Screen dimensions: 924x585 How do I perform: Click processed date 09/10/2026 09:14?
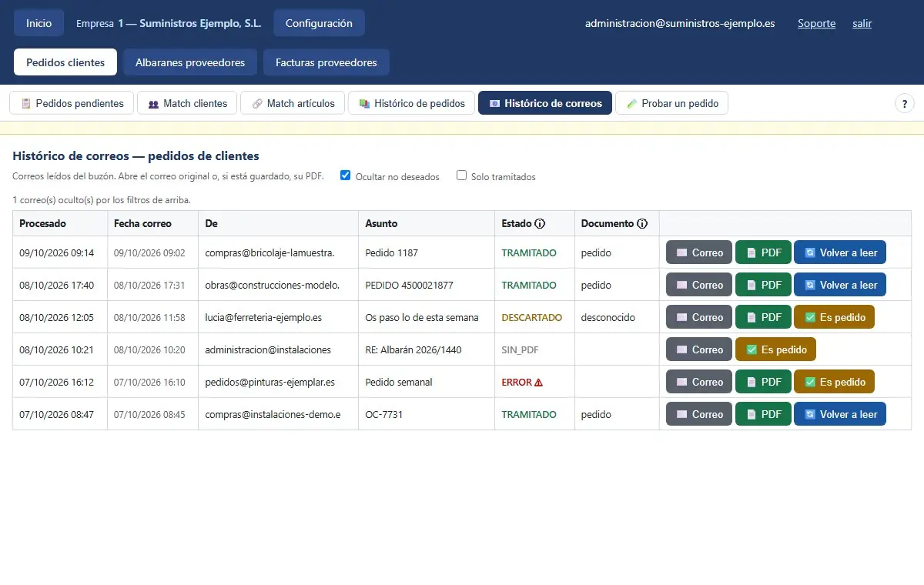[56, 252]
